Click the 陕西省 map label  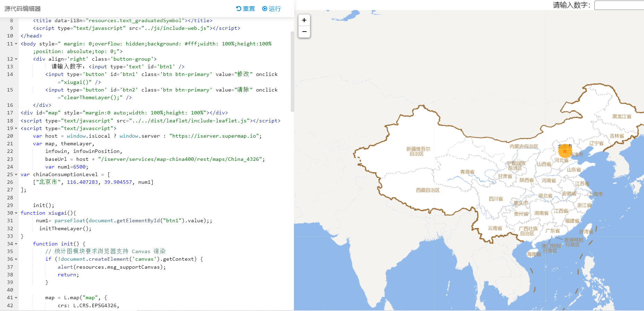526,180
